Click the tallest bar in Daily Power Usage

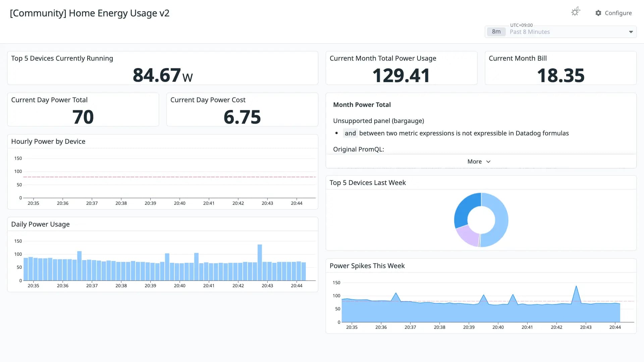coord(260,262)
